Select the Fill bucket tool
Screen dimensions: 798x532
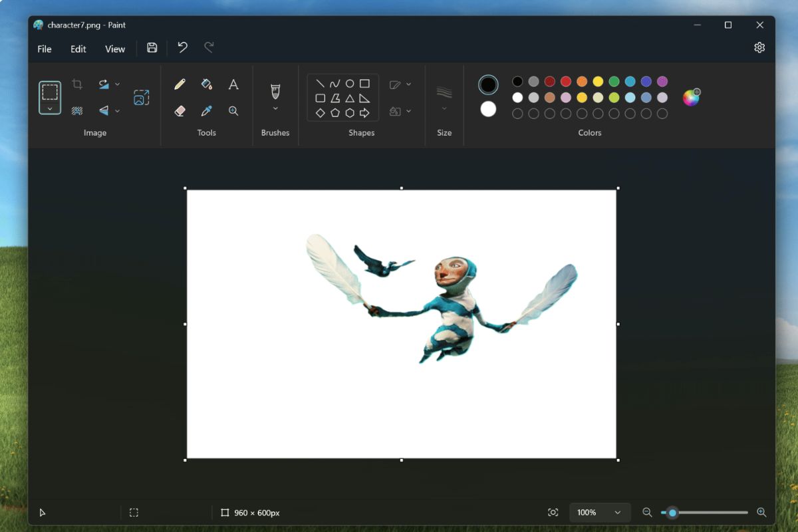point(207,84)
